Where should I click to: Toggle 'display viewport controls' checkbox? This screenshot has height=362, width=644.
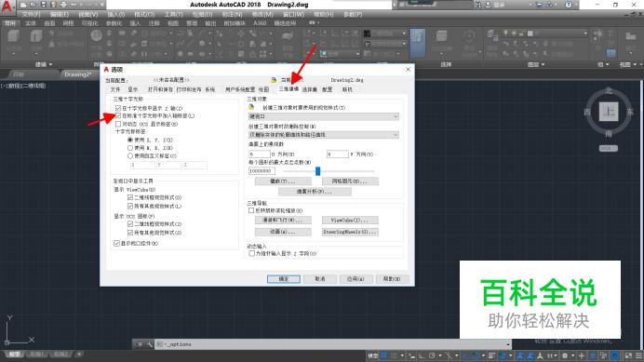pyautogui.click(x=116, y=243)
